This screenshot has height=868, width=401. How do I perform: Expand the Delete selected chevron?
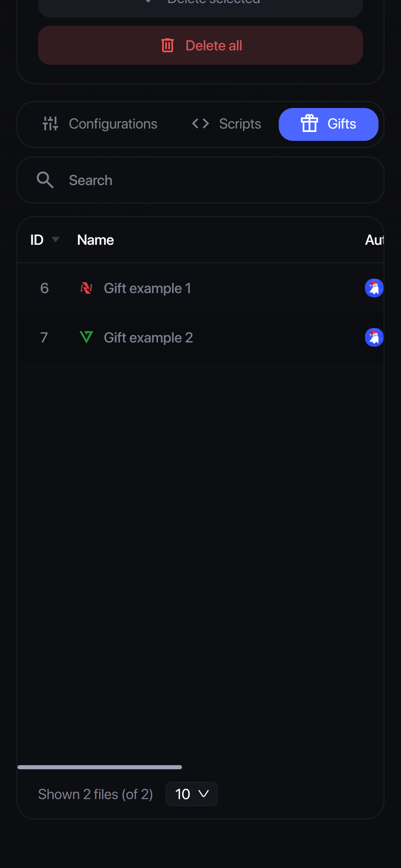[x=148, y=2]
